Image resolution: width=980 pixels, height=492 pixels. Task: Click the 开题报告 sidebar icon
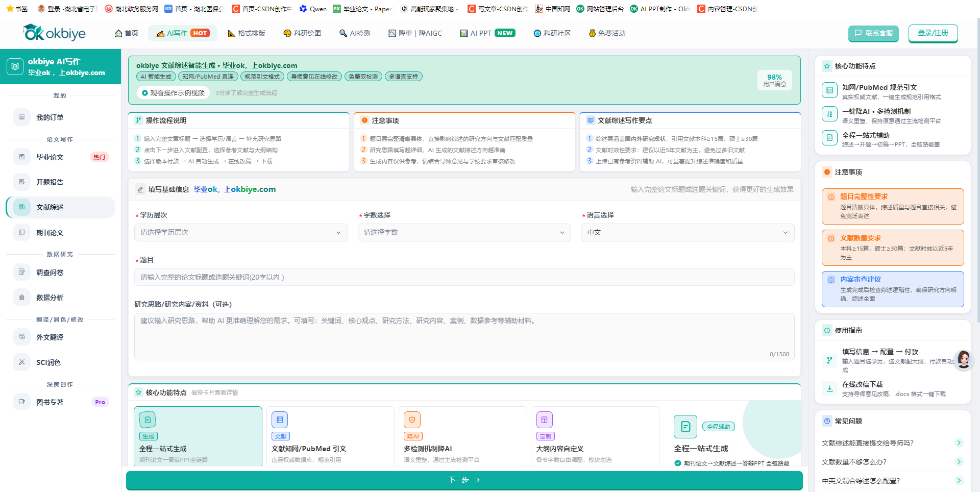tap(21, 182)
